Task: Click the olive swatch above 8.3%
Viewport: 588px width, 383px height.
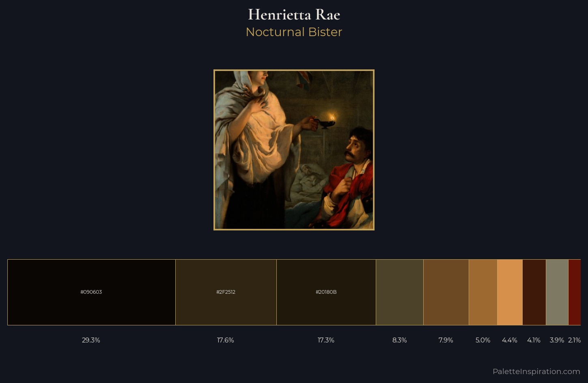Action: click(x=400, y=292)
